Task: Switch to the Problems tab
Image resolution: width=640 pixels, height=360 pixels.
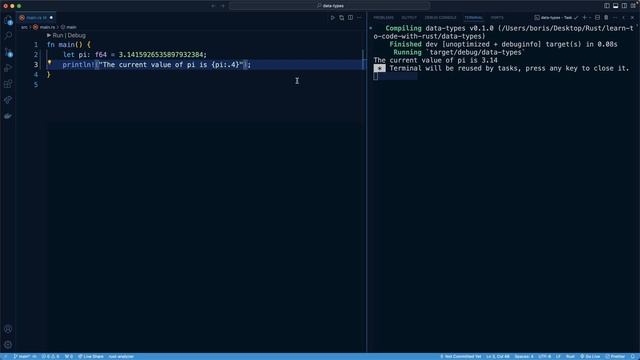Action: pyautogui.click(x=383, y=18)
